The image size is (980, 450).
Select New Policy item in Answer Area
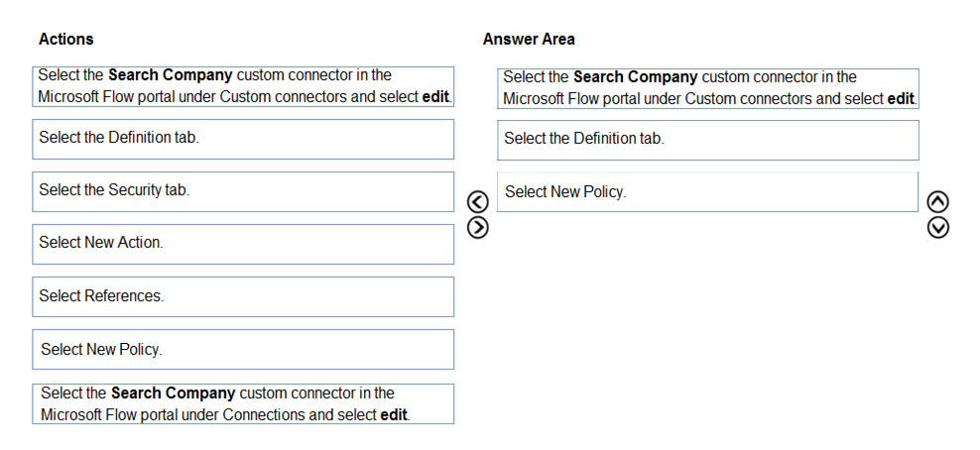(708, 192)
